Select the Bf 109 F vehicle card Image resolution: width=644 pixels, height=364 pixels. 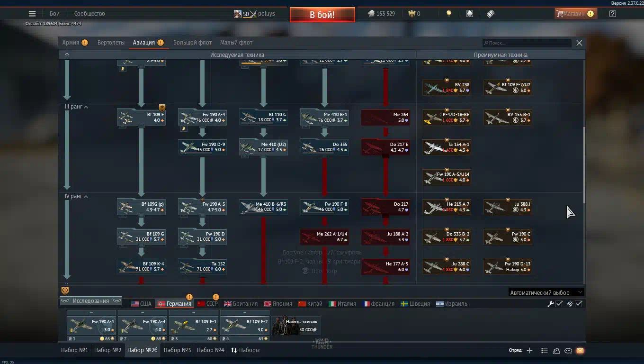141,118
